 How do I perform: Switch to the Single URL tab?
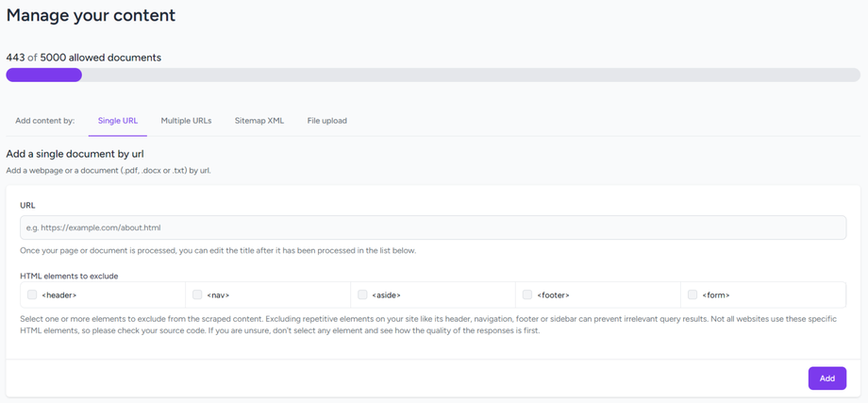tap(118, 121)
